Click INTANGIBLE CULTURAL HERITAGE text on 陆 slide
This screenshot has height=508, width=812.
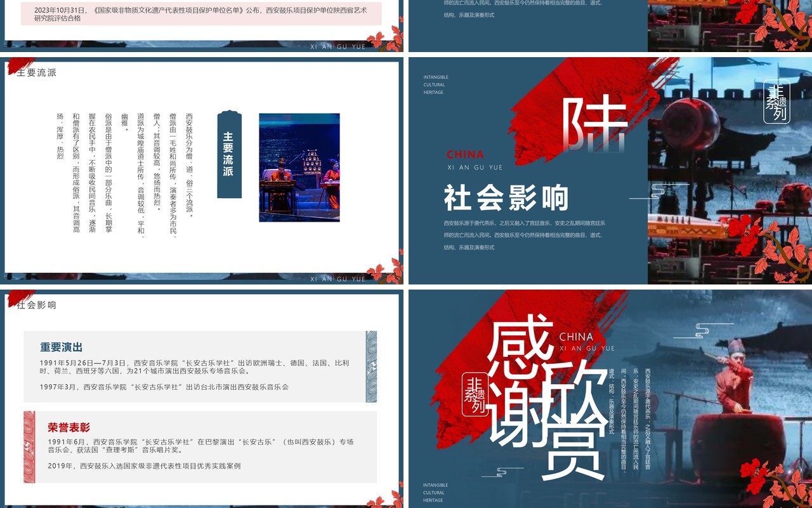pyautogui.click(x=436, y=84)
